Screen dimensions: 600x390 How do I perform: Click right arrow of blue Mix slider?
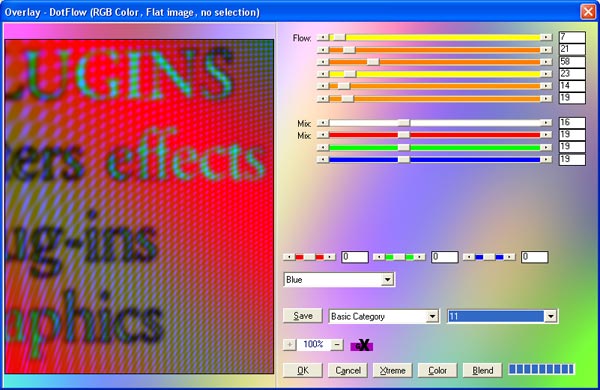(546, 159)
